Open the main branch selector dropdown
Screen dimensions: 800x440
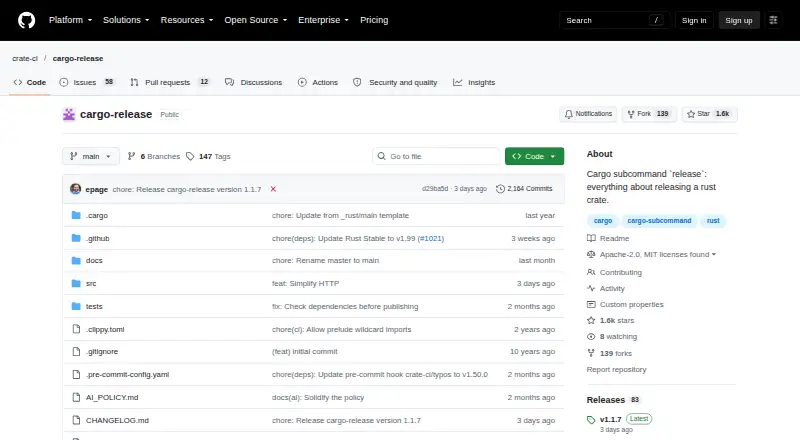(91, 156)
